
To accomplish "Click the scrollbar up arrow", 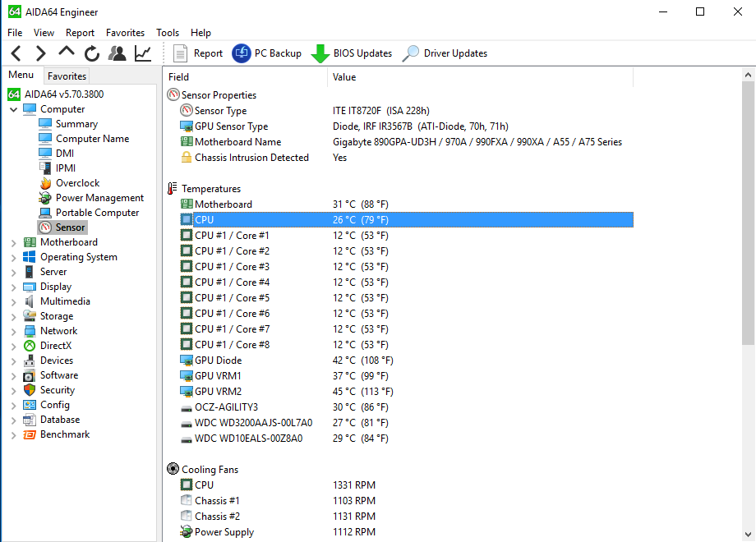I will coord(747,75).
